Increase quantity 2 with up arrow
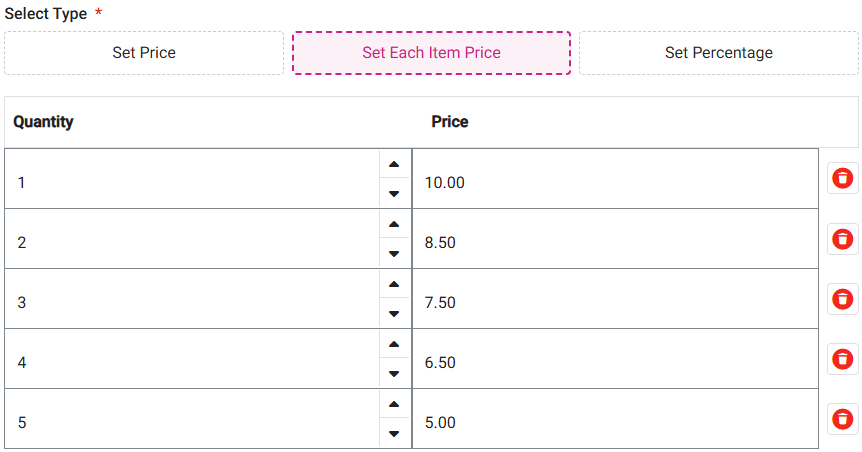Viewport: 862px width, 452px height. [394, 224]
